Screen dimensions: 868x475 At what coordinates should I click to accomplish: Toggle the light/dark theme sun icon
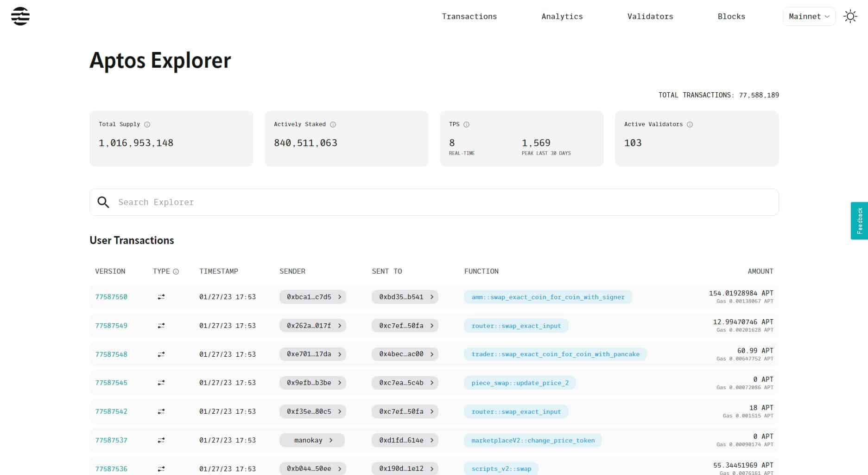pyautogui.click(x=850, y=17)
